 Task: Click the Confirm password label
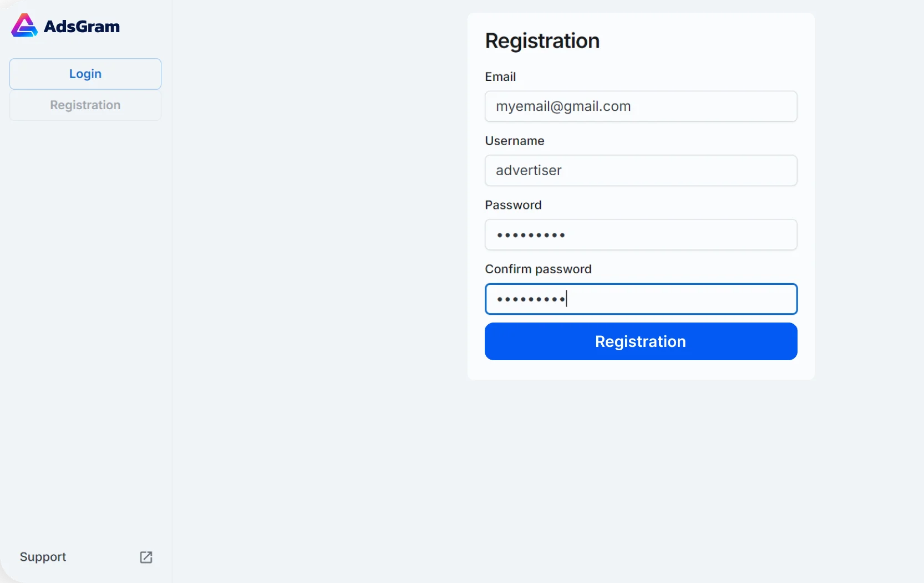[539, 269]
